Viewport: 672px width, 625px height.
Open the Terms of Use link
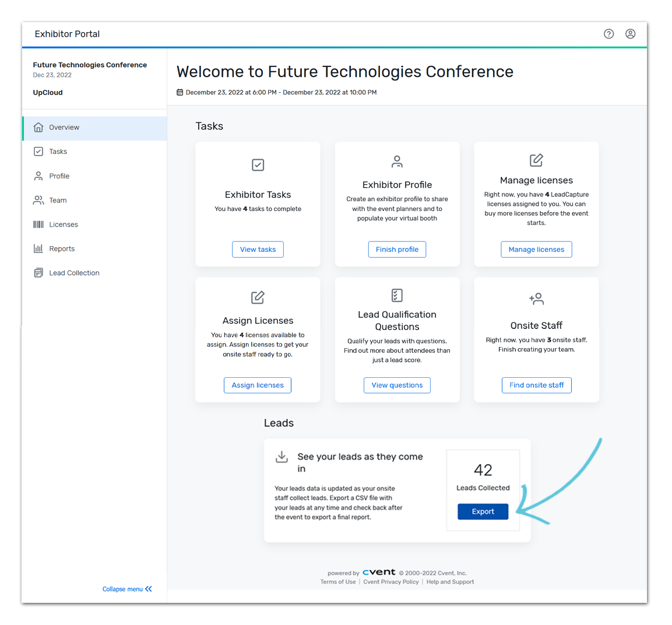pyautogui.click(x=338, y=581)
